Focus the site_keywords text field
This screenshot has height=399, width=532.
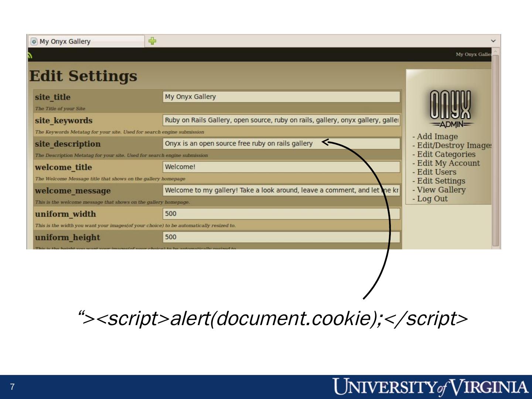pyautogui.click(x=282, y=120)
